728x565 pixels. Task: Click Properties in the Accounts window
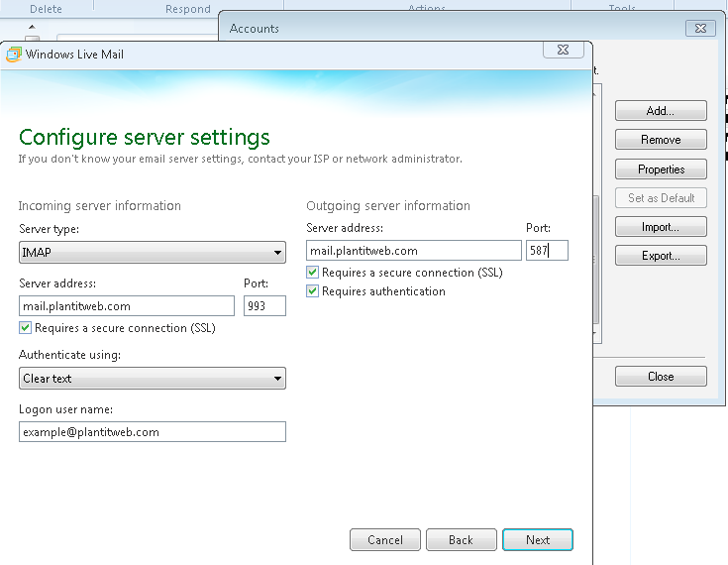[x=661, y=169]
